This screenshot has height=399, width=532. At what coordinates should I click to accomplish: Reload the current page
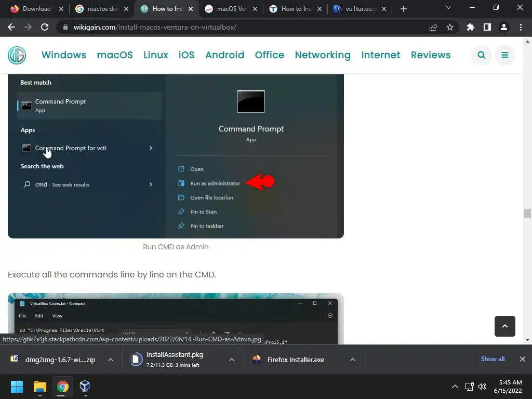pyautogui.click(x=45, y=27)
